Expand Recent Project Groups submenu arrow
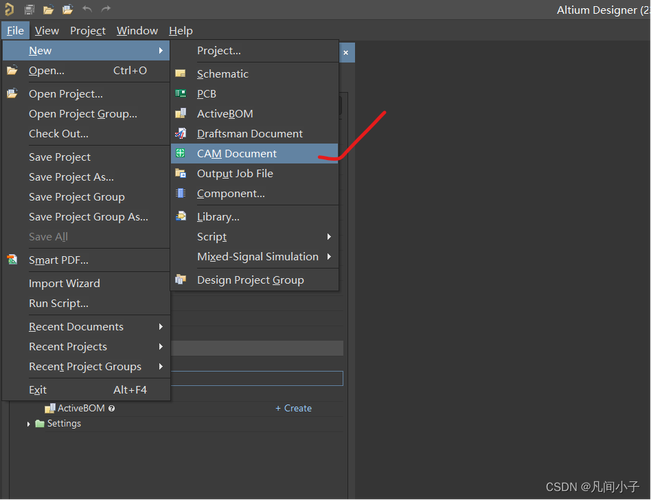Screen dimensions: 651x500 [x=161, y=366]
